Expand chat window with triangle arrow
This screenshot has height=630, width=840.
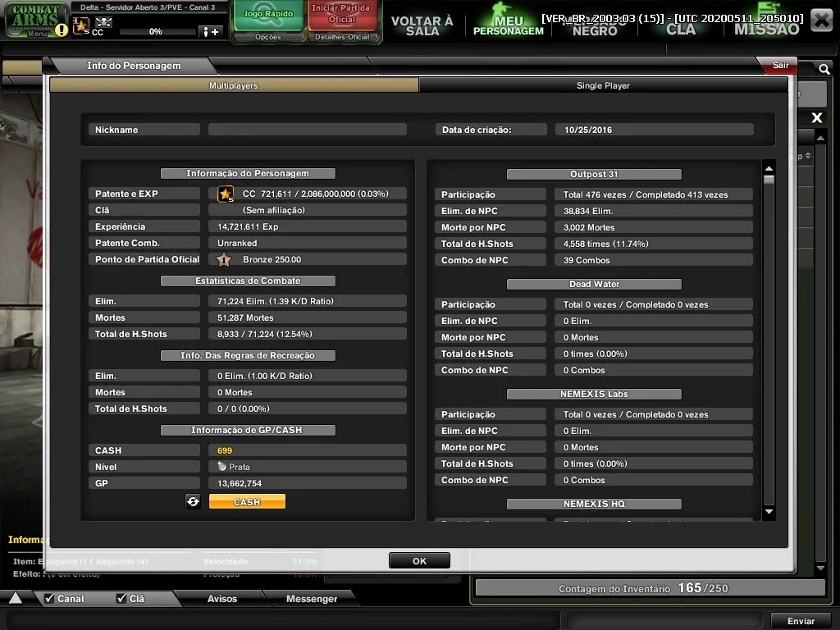(x=16, y=598)
